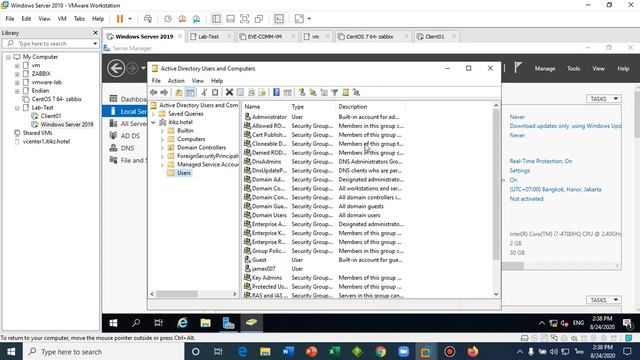Open Server Manager Tools menu
This screenshot has height=360, width=640.
573,69
